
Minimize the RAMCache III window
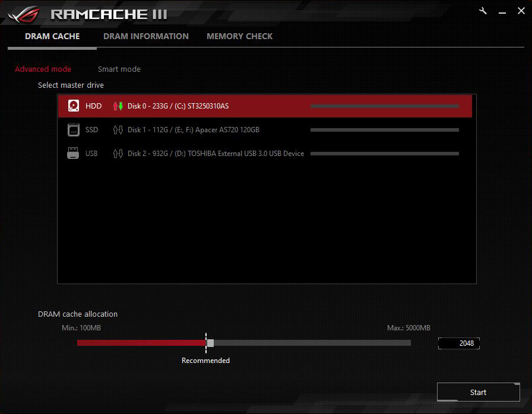pos(502,12)
